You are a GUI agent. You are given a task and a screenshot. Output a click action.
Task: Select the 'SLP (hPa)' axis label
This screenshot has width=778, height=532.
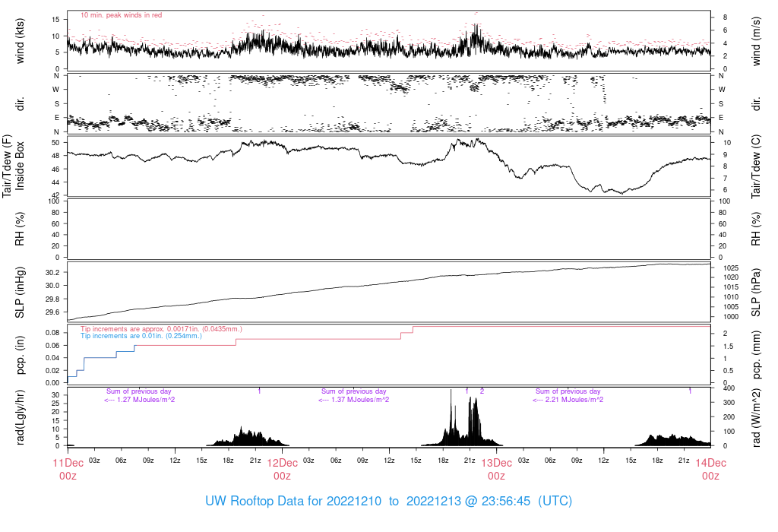pos(756,293)
